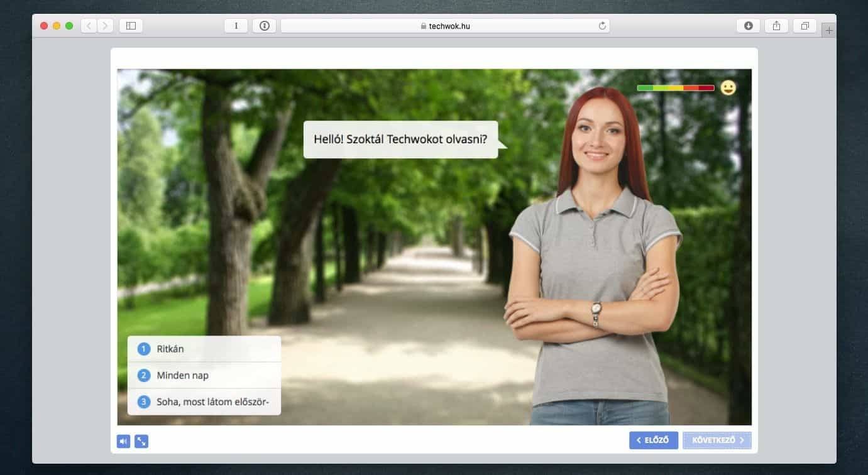This screenshot has width=868, height=475.
Task: Open a new tab with plus button
Action: click(829, 30)
